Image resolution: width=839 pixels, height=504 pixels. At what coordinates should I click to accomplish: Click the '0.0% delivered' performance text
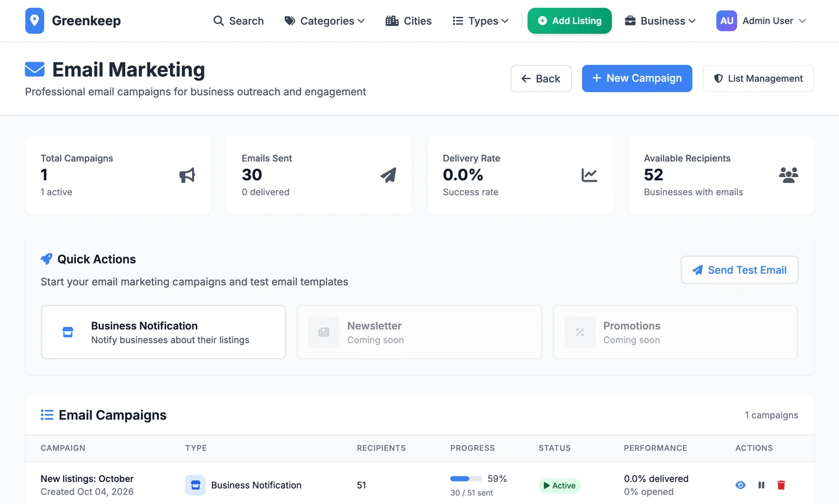click(656, 479)
